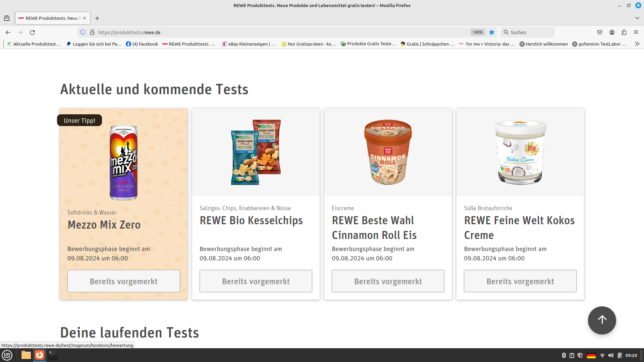Go back to the previous page

8,33
